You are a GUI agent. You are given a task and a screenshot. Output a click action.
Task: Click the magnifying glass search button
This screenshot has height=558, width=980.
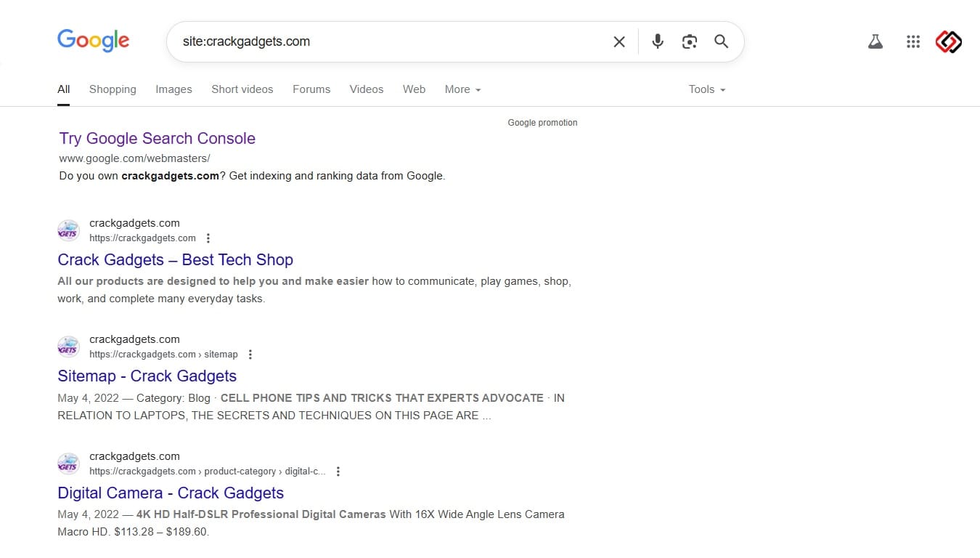[x=721, y=41]
